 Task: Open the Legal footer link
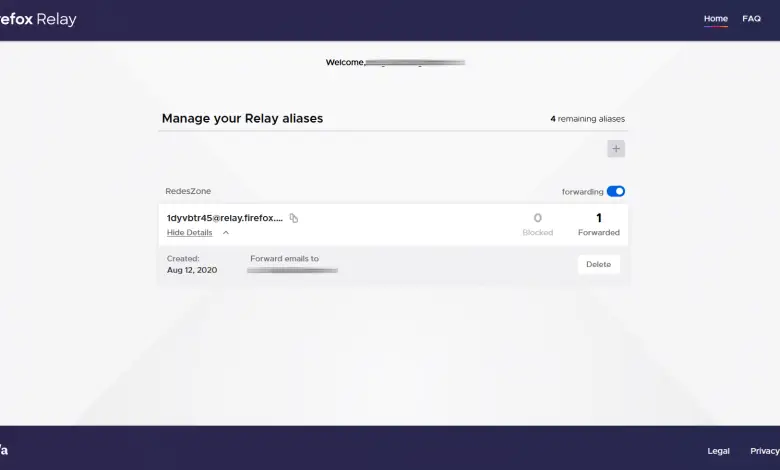pyautogui.click(x=718, y=451)
